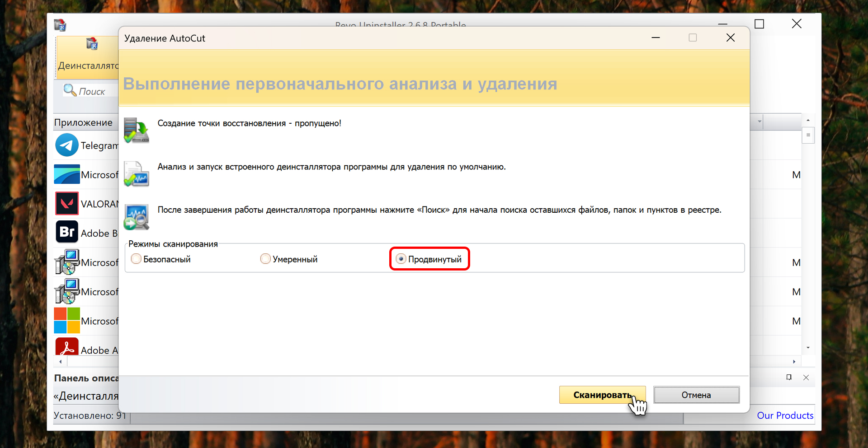The height and width of the screenshot is (448, 868).
Task: Select the Безопасный scan mode
Action: pos(136,259)
